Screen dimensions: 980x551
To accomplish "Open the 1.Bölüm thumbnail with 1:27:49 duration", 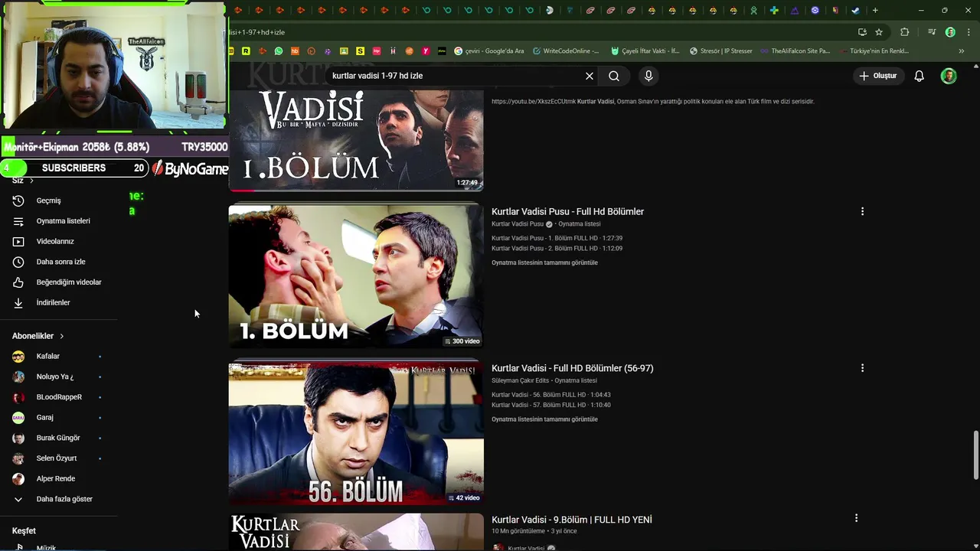I will 356,140.
